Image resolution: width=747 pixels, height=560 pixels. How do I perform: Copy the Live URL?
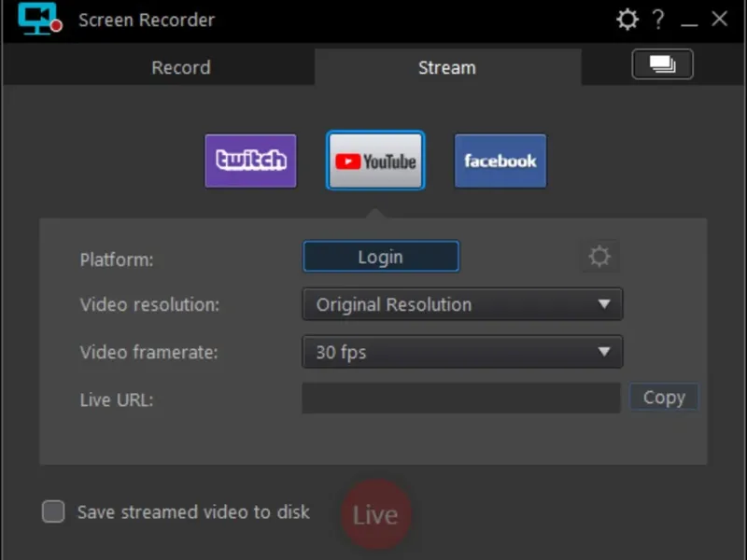click(664, 398)
